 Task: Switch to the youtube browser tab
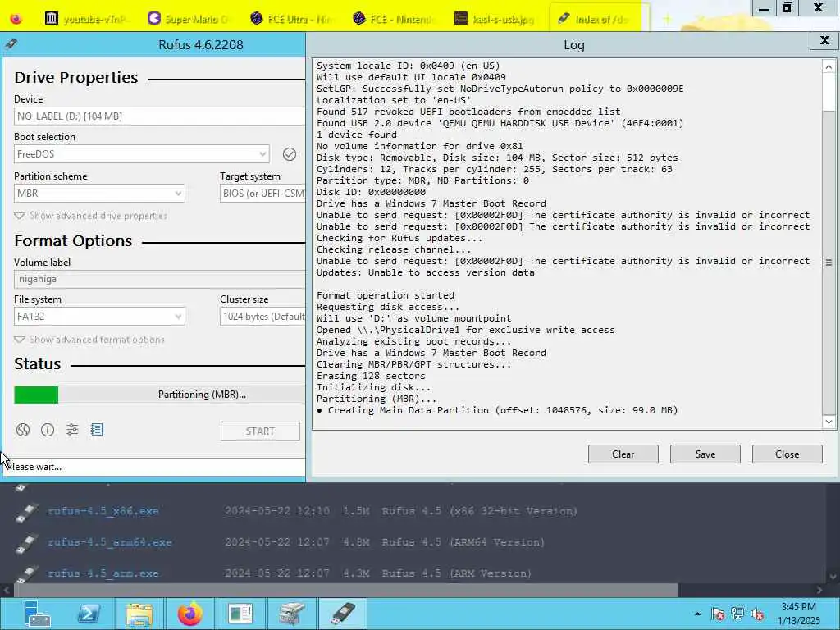pyautogui.click(x=88, y=19)
